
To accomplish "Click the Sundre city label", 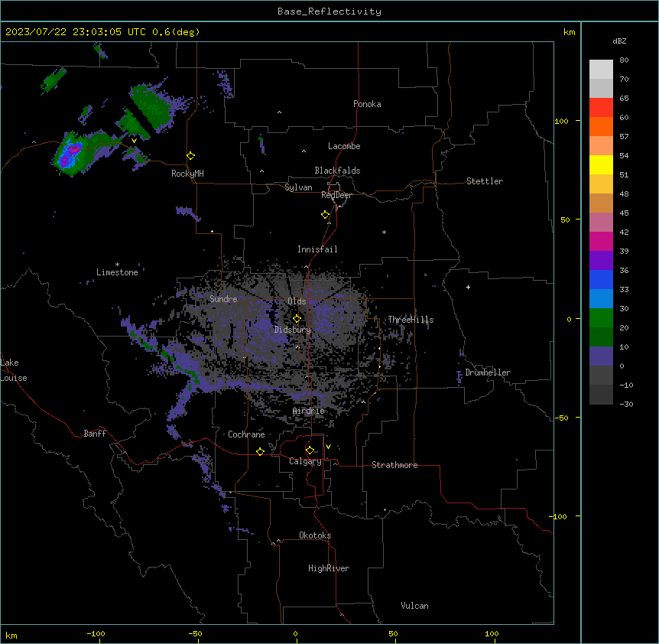I will click(x=223, y=299).
